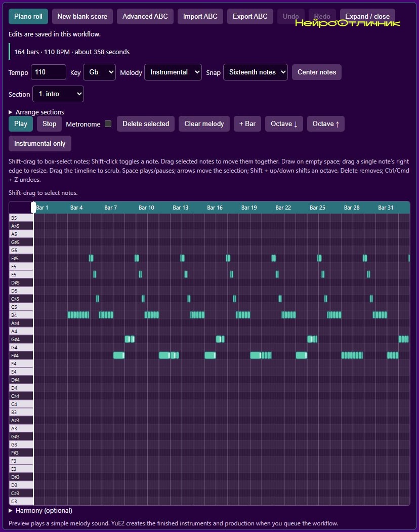The image size is (419, 532).
Task: Enable the Metronome checkbox
Action: [x=108, y=124]
